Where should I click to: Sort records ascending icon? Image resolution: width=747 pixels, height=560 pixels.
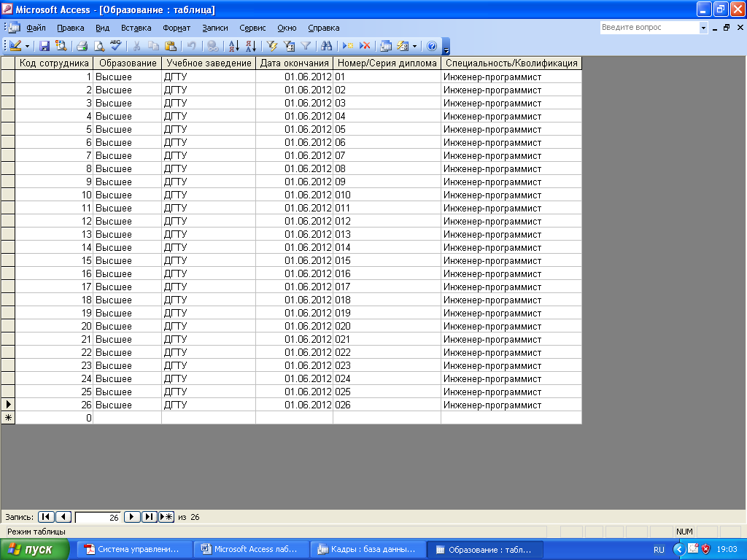click(x=233, y=46)
